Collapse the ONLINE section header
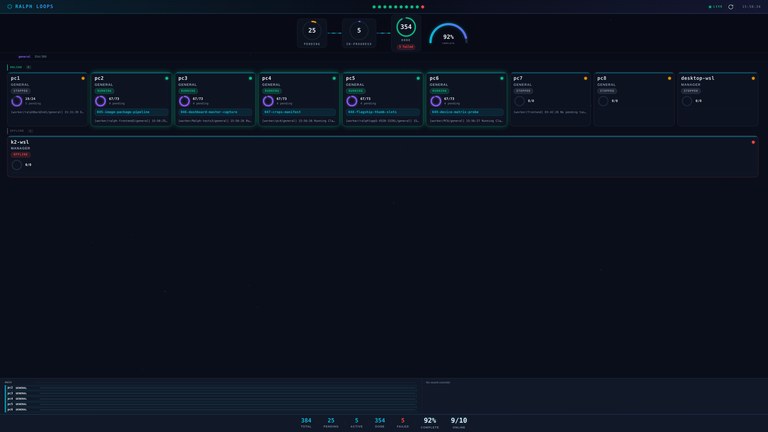768x432 pixels. coord(20,67)
